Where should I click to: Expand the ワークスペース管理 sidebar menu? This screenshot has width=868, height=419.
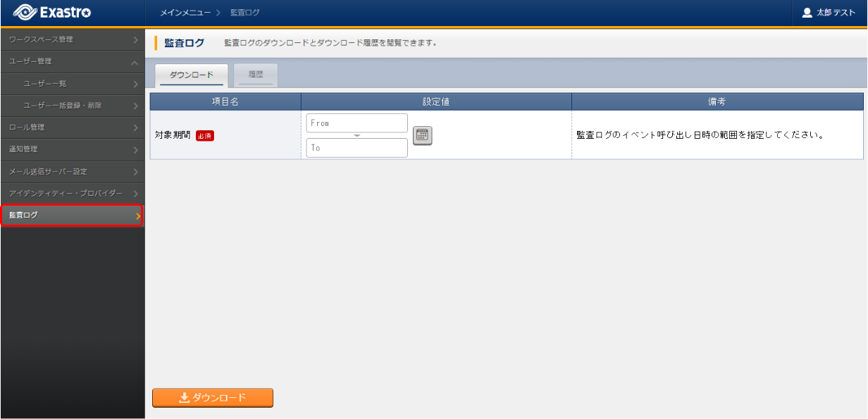point(72,39)
